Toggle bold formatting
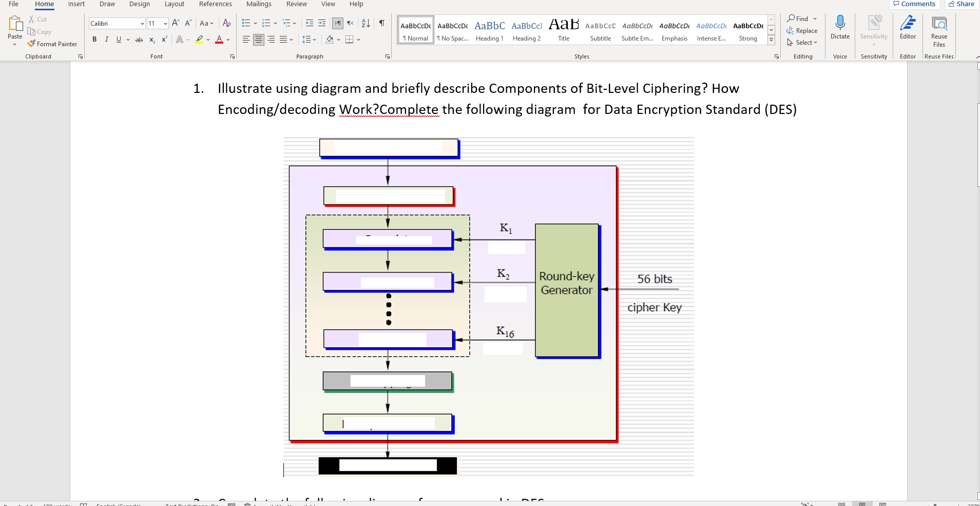980x506 pixels. point(94,40)
